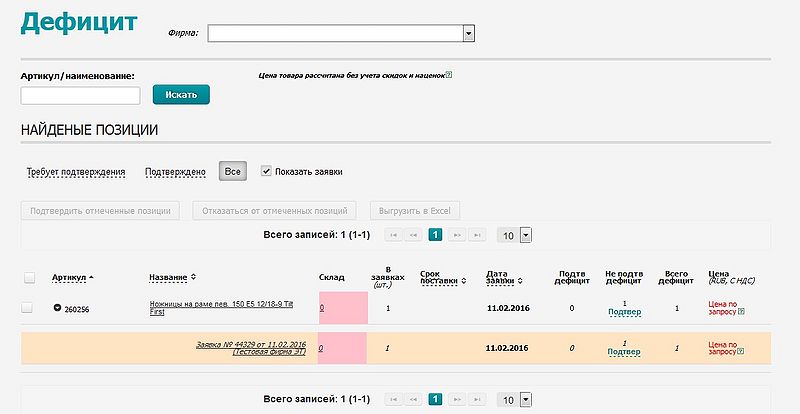
Task: Open top records-per-page dropdown showing 10
Action: click(x=516, y=235)
